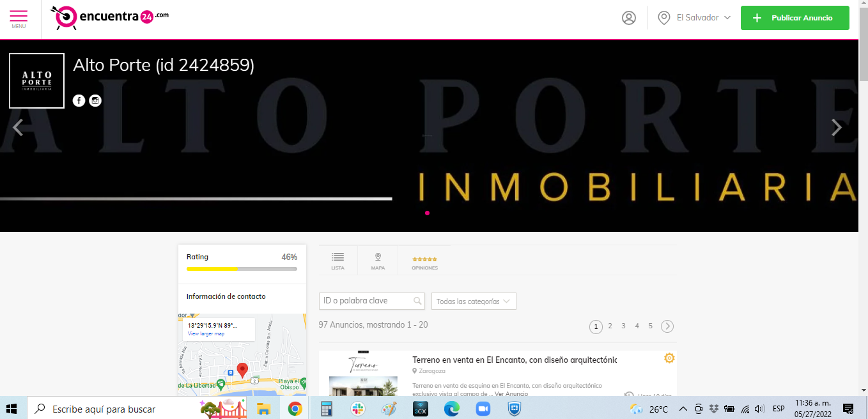Click the weather 26°C taskbar widget
The width and height of the screenshot is (868, 419).
click(649, 409)
